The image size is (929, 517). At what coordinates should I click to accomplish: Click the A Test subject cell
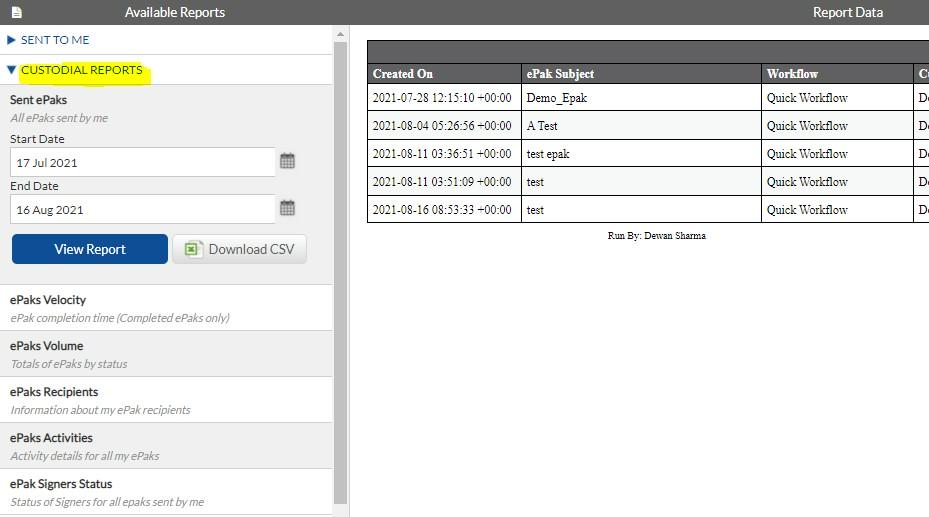[x=641, y=126]
